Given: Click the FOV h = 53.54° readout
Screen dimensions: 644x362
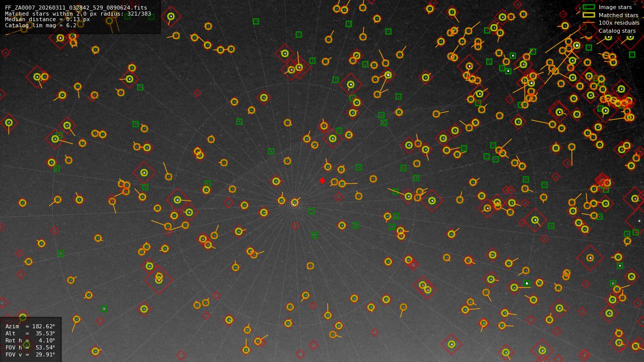Looking at the screenshot, I should pyautogui.click(x=30, y=347).
